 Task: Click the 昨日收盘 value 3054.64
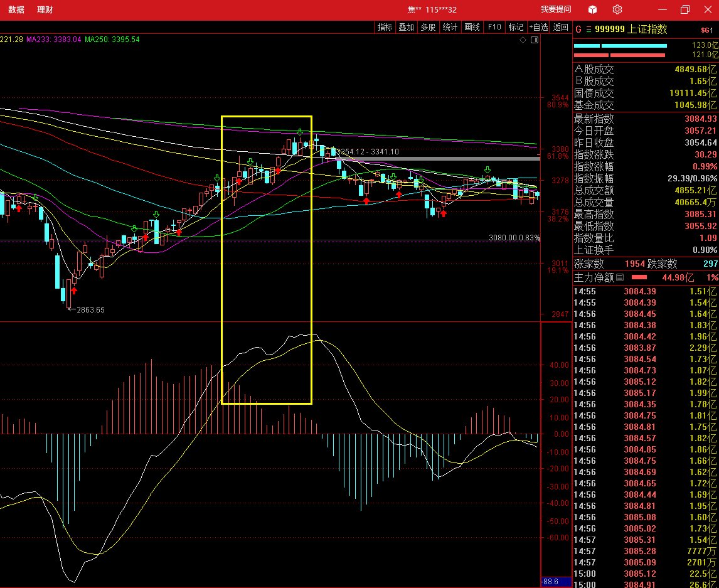point(700,143)
